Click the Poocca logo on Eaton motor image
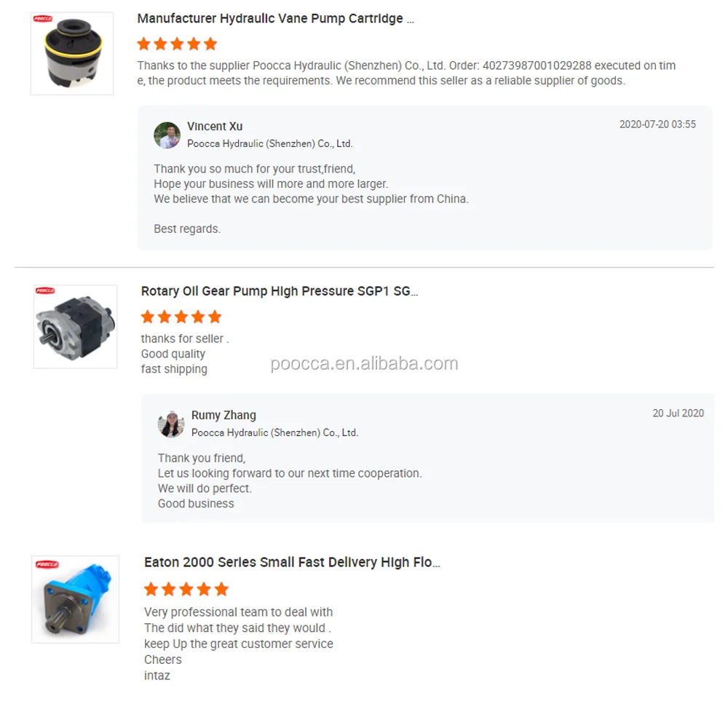Image resolution: width=728 pixels, height=728 pixels. pyautogui.click(x=47, y=565)
